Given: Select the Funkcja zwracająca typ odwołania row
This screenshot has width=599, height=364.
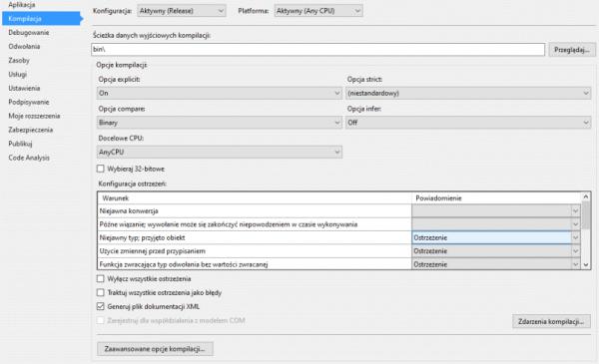Looking at the screenshot, I should click(255, 264).
